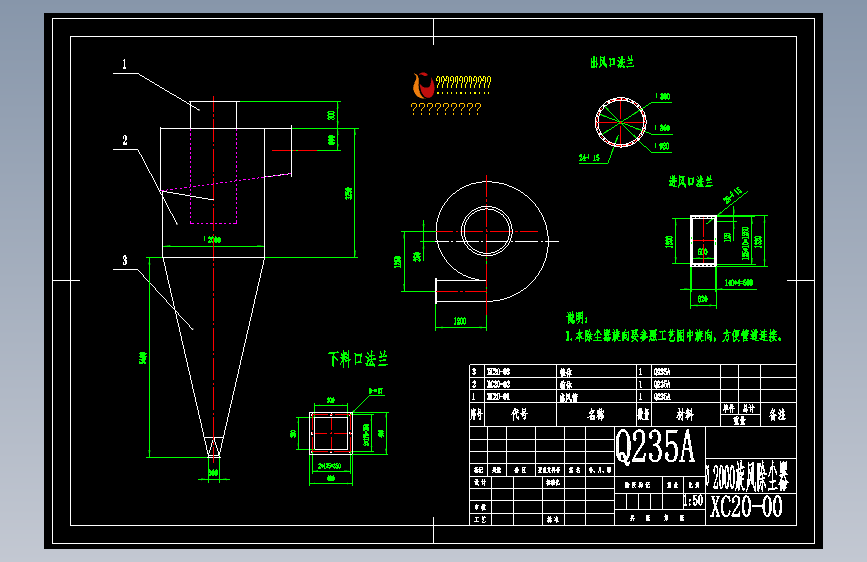Image resolution: width=867 pixels, height=562 pixels.
Task: Click the flame logo beside the yellow question marks
Action: tap(423, 85)
